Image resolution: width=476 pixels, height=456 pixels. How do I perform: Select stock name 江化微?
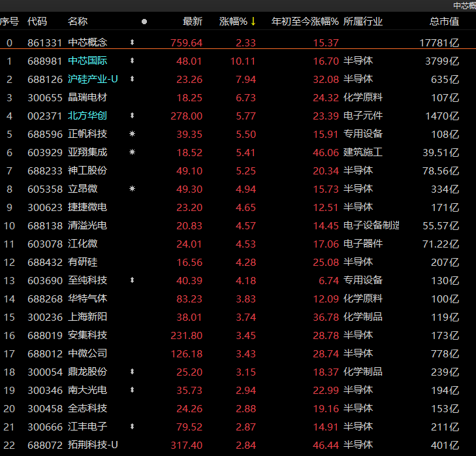point(82,243)
